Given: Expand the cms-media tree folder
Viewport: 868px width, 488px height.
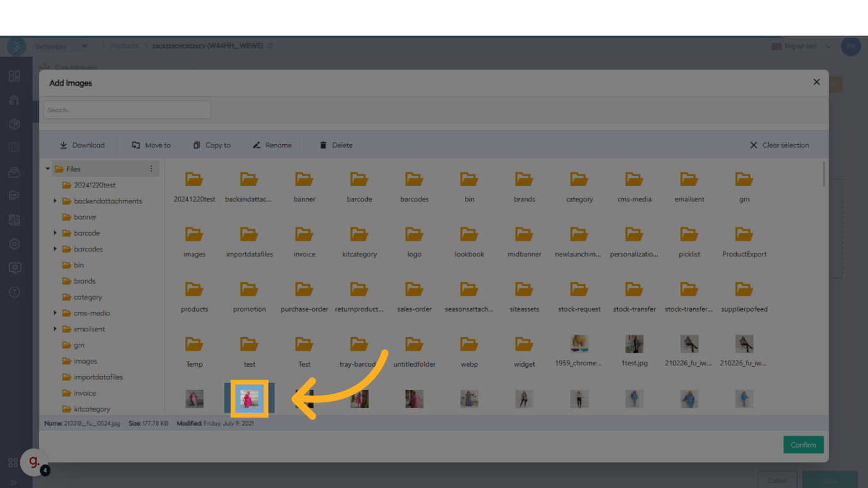Looking at the screenshot, I should coord(55,313).
